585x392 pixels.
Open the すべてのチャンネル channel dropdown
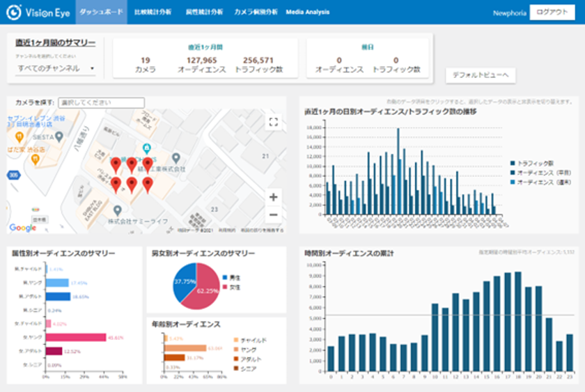pyautogui.click(x=56, y=68)
